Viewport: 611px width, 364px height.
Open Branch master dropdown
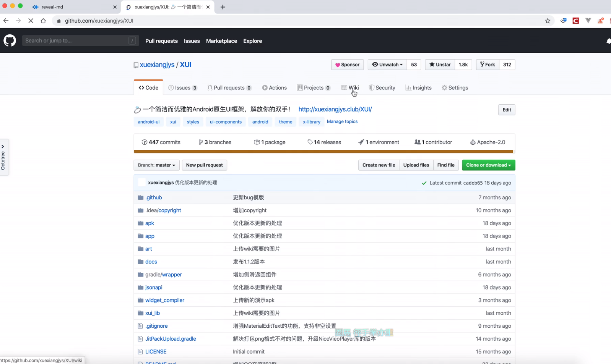pos(156,165)
